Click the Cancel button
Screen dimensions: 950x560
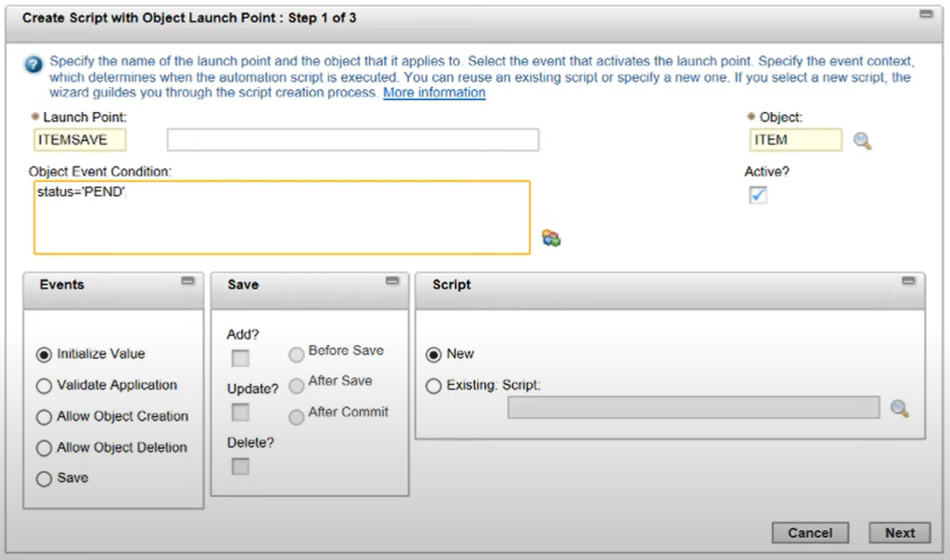[x=810, y=533]
